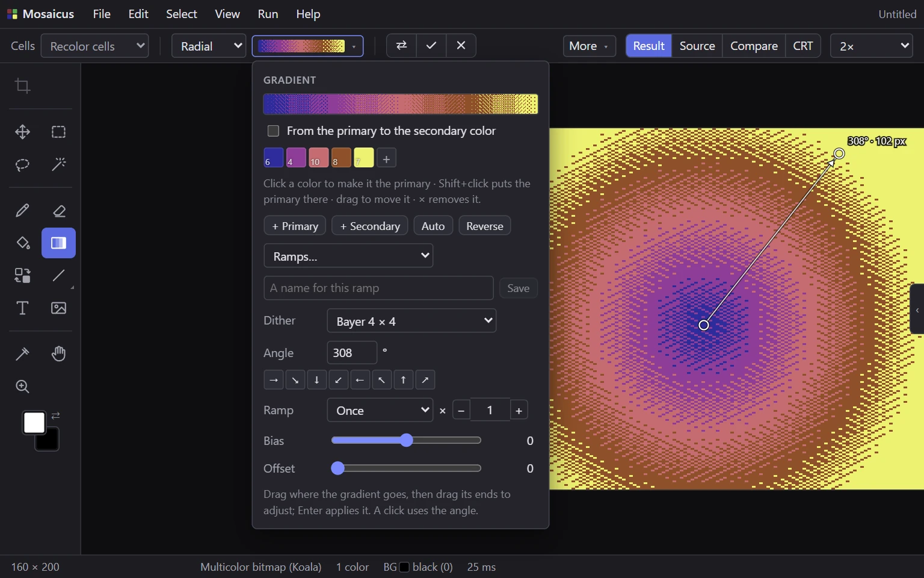Click the ramp name input field
This screenshot has height=578, width=924.
378,288
